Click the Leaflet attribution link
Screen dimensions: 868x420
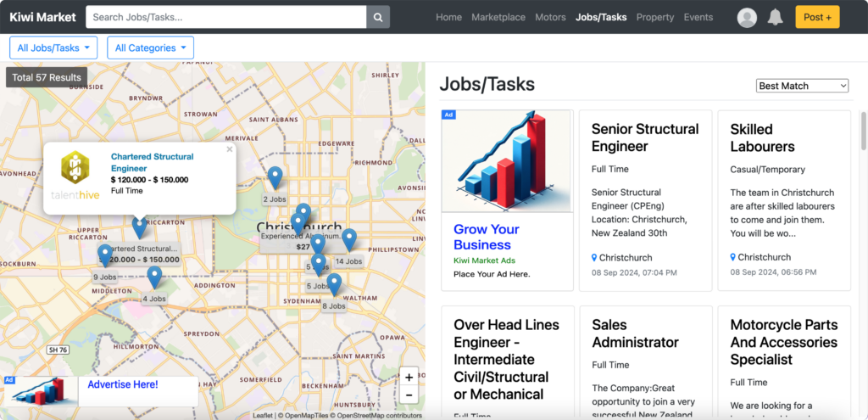pyautogui.click(x=263, y=416)
